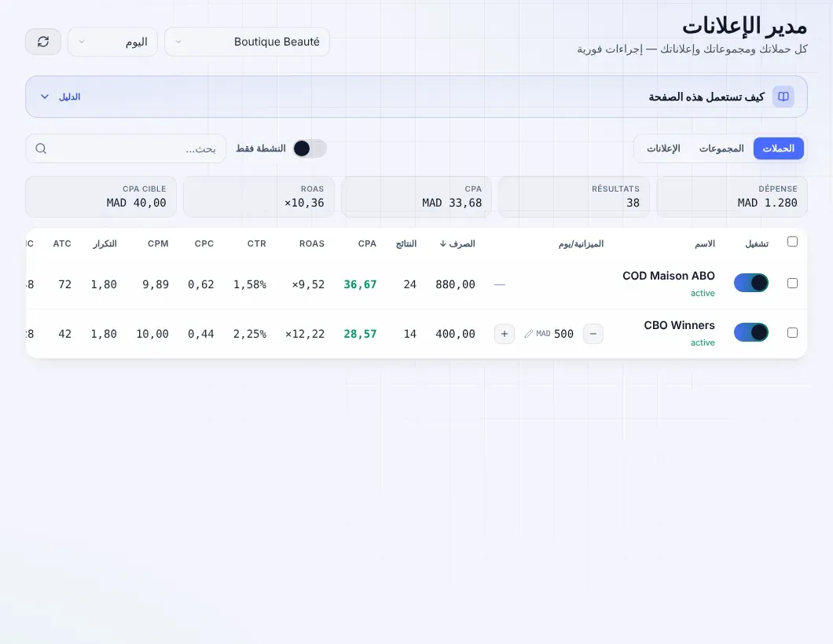Image resolution: width=833 pixels, height=644 pixels.
Task: Check the select-all header checkbox
Action: point(792,242)
